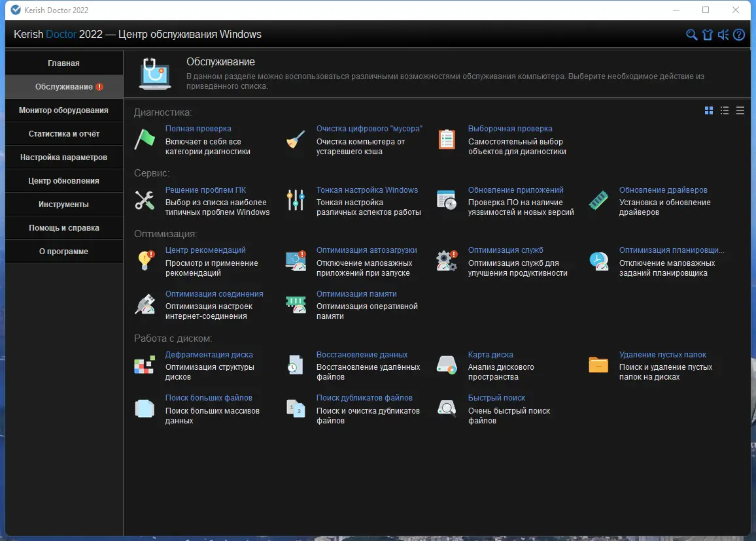Click the wrench and screwdriver PC problems icon
Screen dimensions: 756x541
click(x=145, y=201)
